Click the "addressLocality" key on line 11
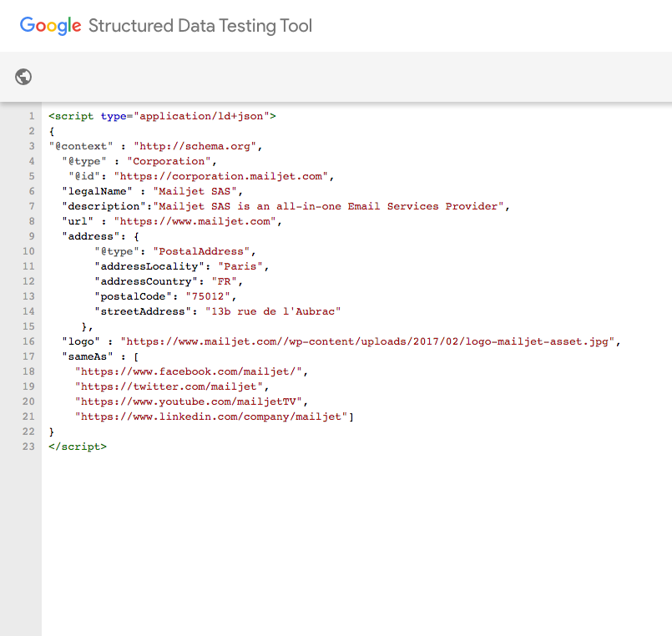This screenshot has height=636, width=672. coord(149,266)
